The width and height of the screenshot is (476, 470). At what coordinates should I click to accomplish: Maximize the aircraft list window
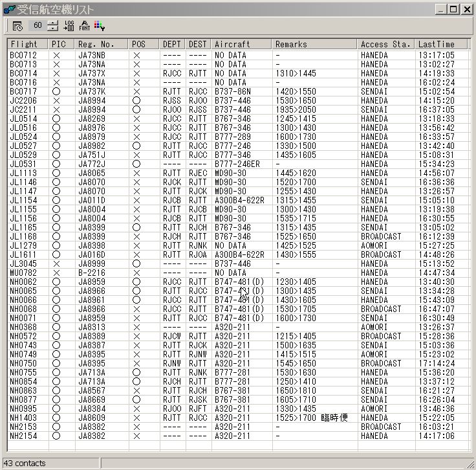(x=453, y=10)
